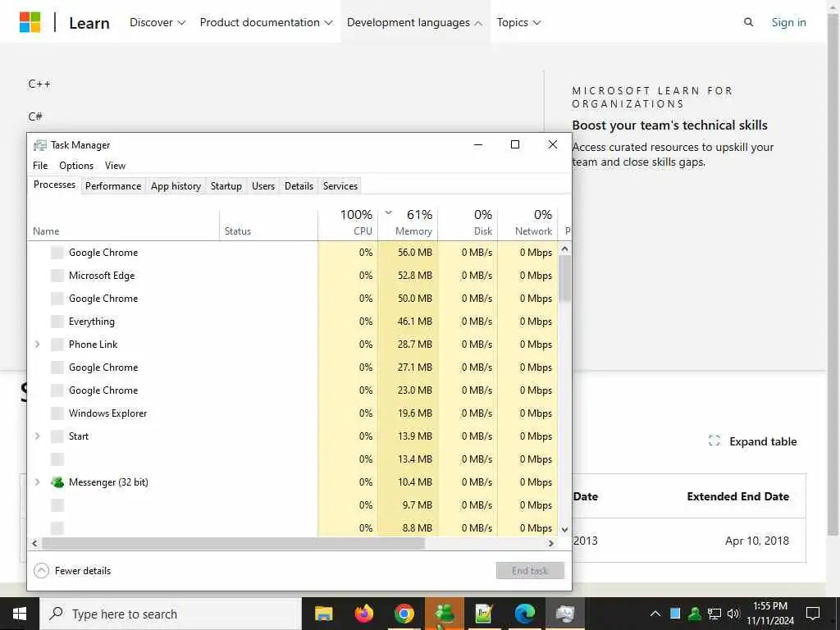Click the Start process icon
The height and width of the screenshot is (630, 840).
(x=57, y=436)
